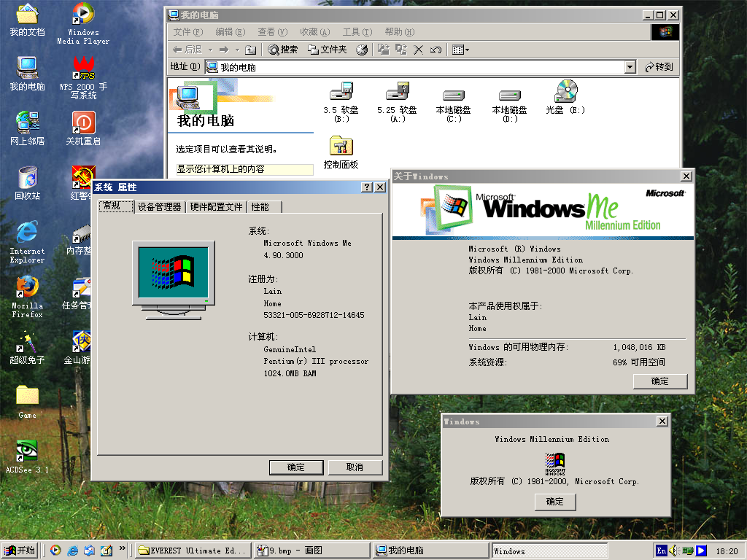Open Windows Media Player desktop shortcut
This screenshot has height=560, width=747.
pyautogui.click(x=83, y=24)
